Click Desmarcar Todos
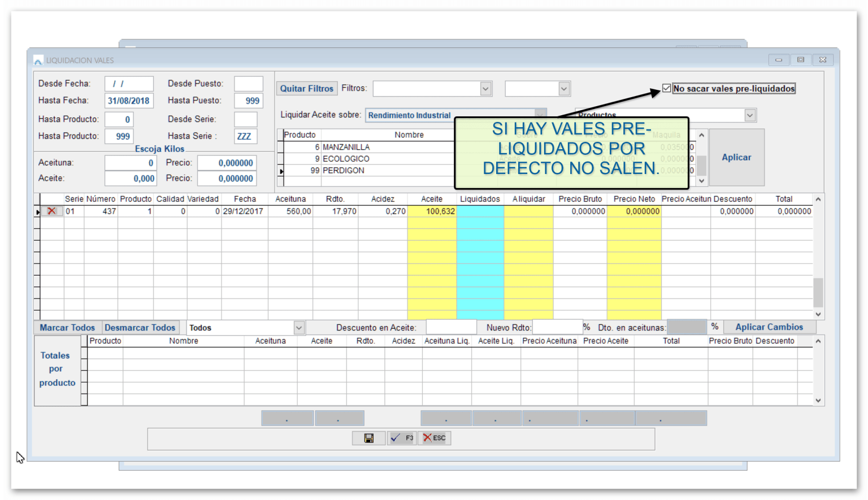The height and width of the screenshot is (500, 868). 140,328
